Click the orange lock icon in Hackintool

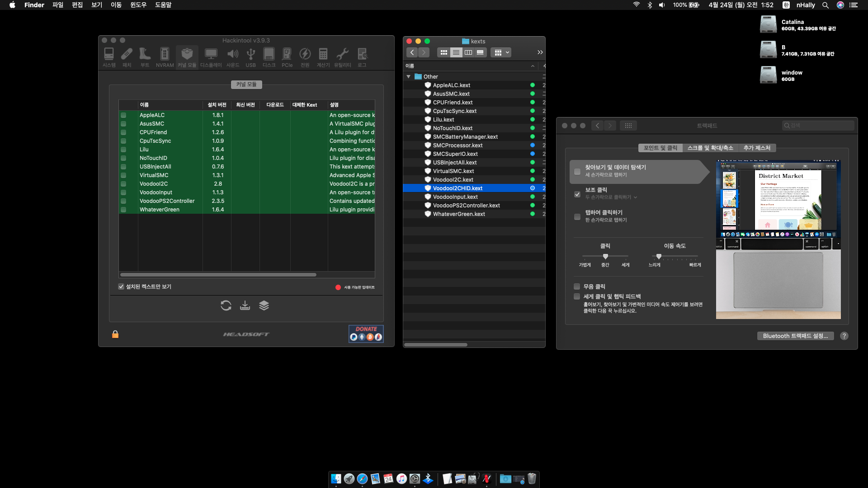[x=115, y=334]
